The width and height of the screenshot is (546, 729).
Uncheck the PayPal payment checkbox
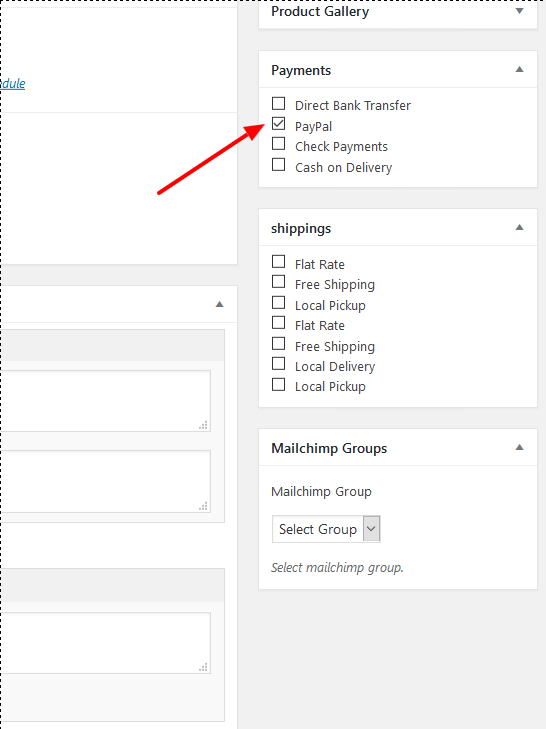[x=279, y=124]
